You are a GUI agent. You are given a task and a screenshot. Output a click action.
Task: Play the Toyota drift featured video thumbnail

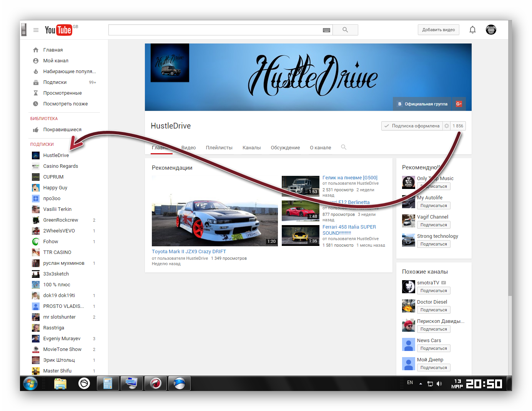215,211
